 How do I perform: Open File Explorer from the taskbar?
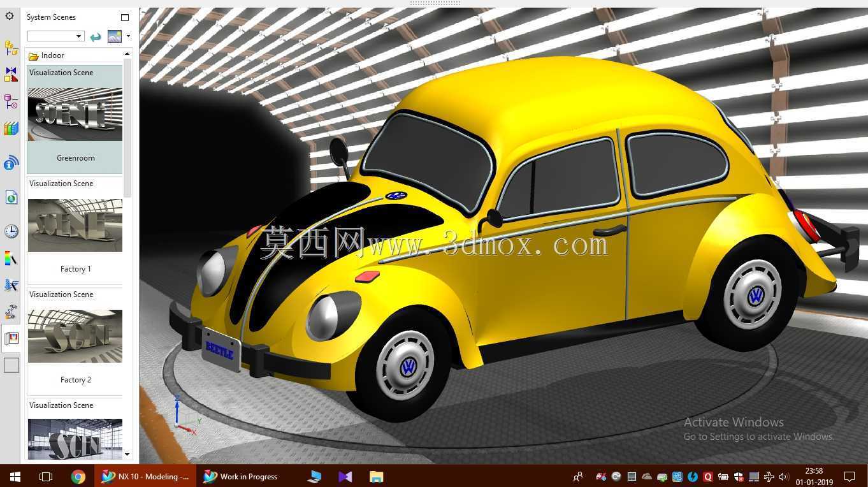376,476
